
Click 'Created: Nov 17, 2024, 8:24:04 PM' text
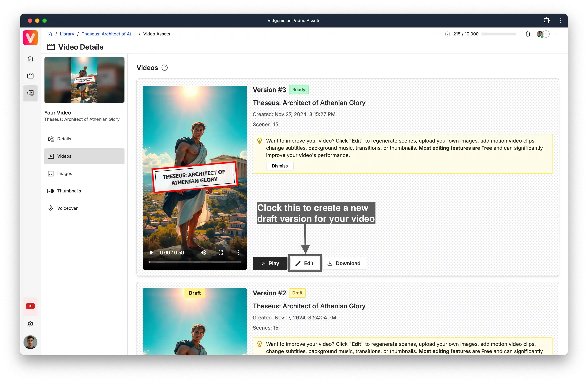(294, 318)
